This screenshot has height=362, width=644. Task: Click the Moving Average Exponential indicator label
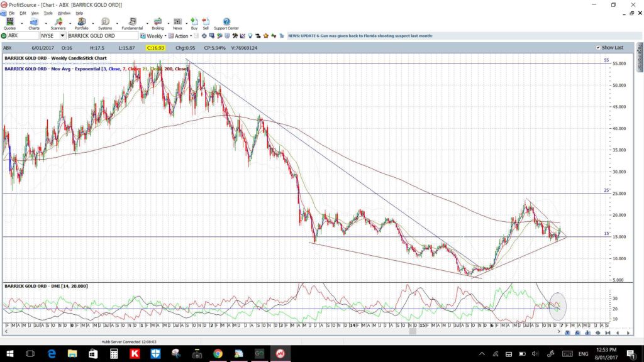[96, 69]
